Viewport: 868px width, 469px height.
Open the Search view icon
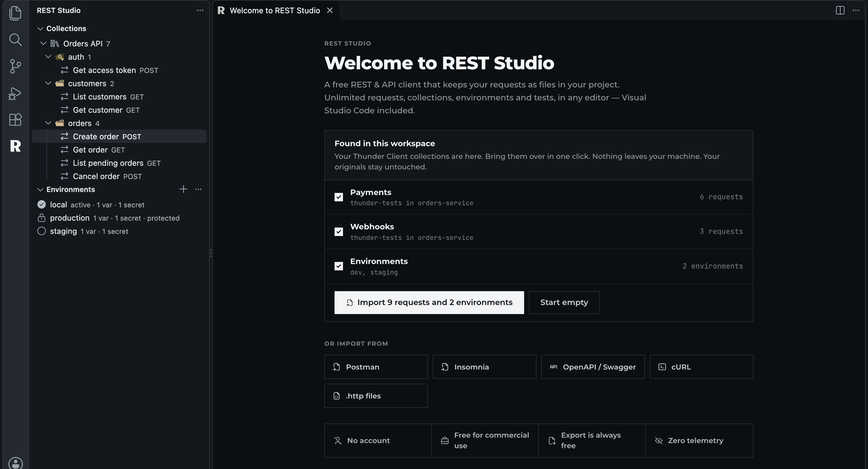(15, 40)
